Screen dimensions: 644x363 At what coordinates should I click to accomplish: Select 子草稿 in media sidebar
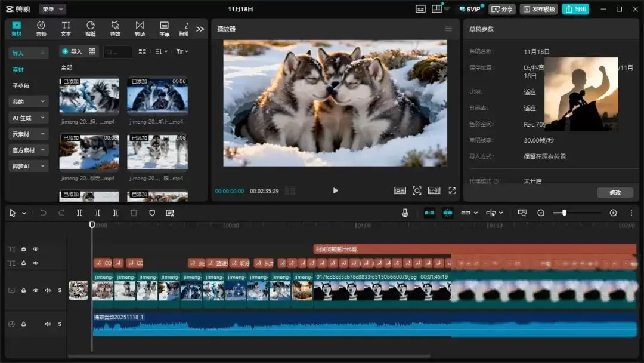coord(21,85)
